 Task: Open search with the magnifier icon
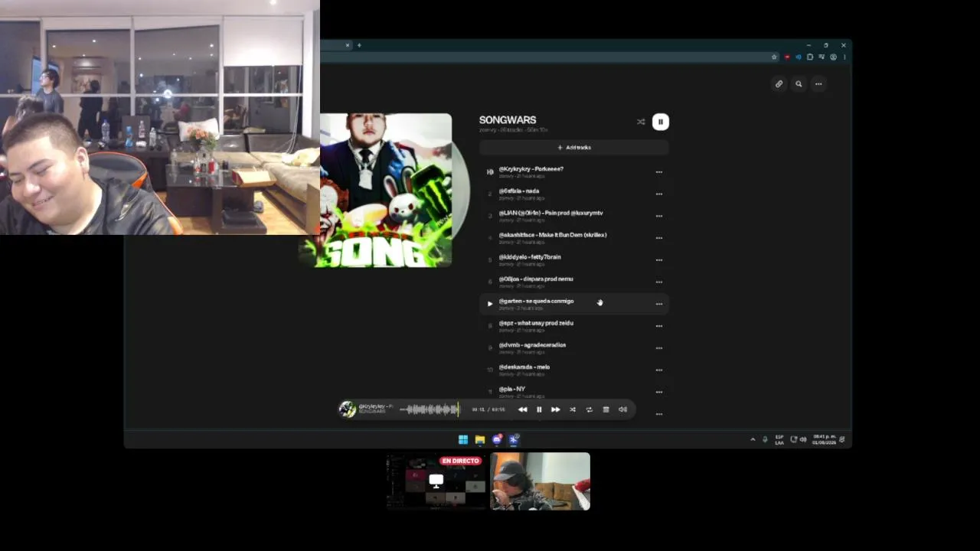[799, 84]
